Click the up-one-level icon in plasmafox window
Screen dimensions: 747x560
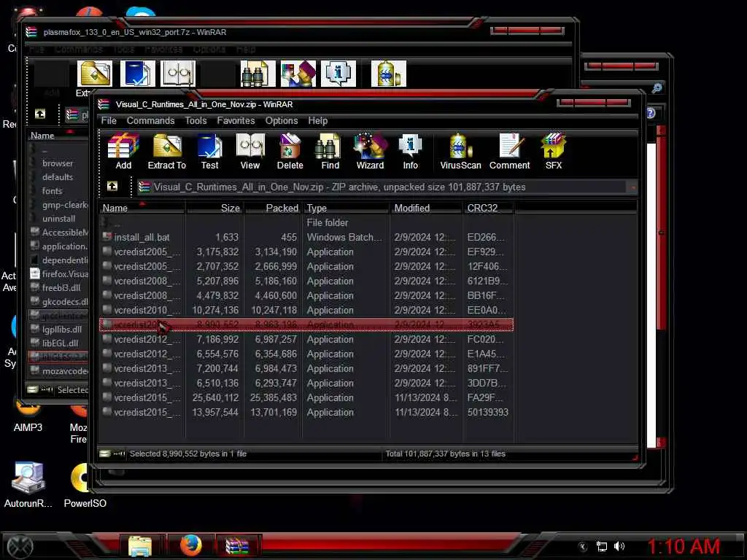pos(40,114)
